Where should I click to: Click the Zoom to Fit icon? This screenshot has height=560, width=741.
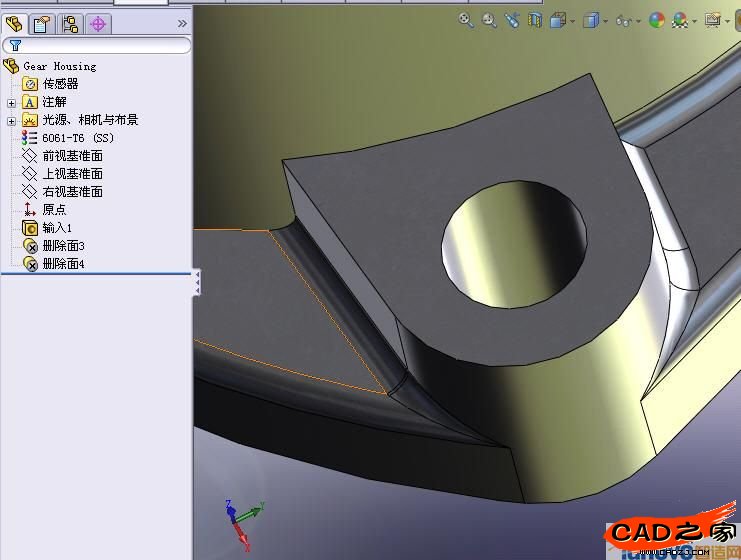tap(466, 20)
